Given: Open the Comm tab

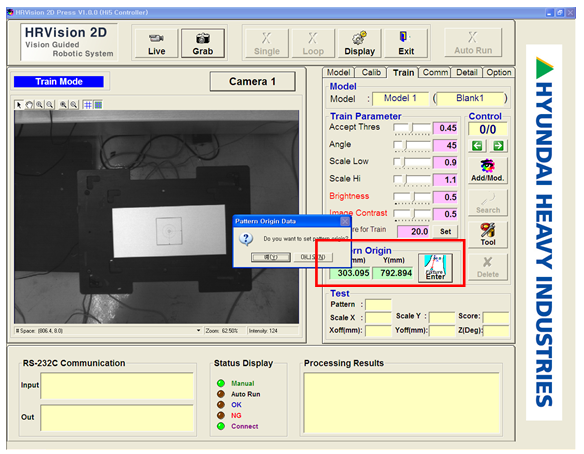Looking at the screenshot, I should pyautogui.click(x=435, y=72).
